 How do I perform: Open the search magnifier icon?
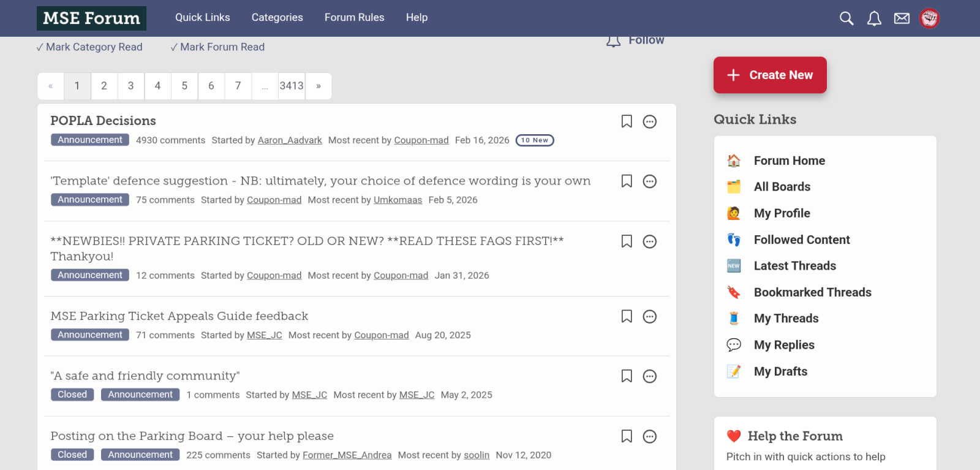(x=846, y=18)
